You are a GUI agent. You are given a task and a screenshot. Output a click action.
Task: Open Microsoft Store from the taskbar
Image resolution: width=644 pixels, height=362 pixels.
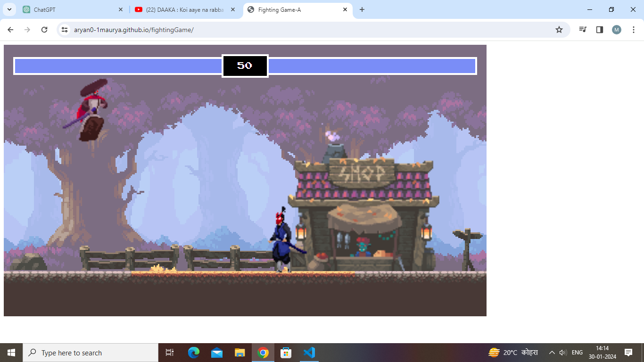pos(286,352)
